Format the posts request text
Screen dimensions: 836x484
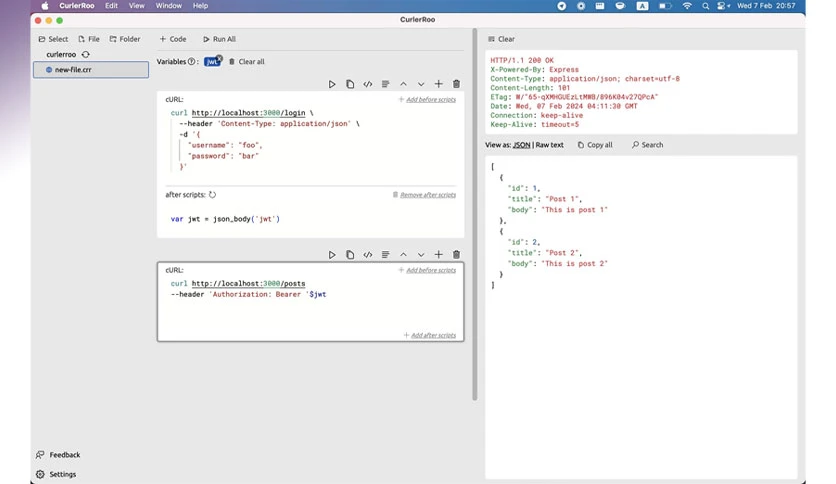click(385, 255)
